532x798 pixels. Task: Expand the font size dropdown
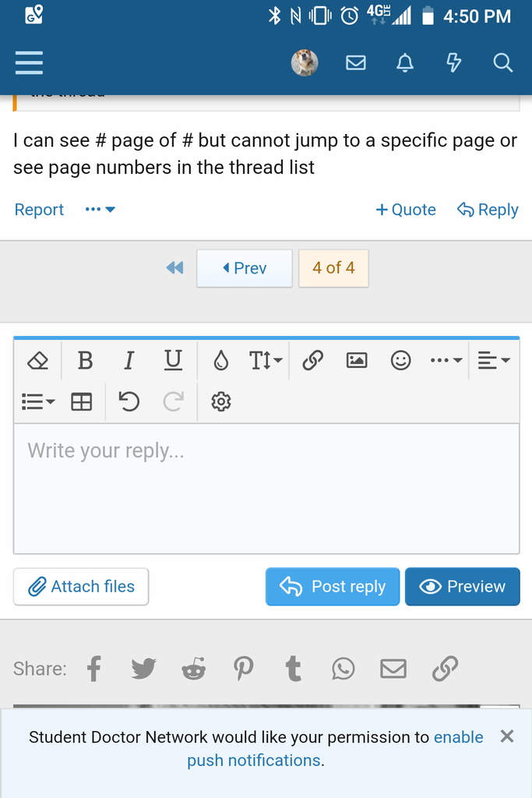click(265, 360)
